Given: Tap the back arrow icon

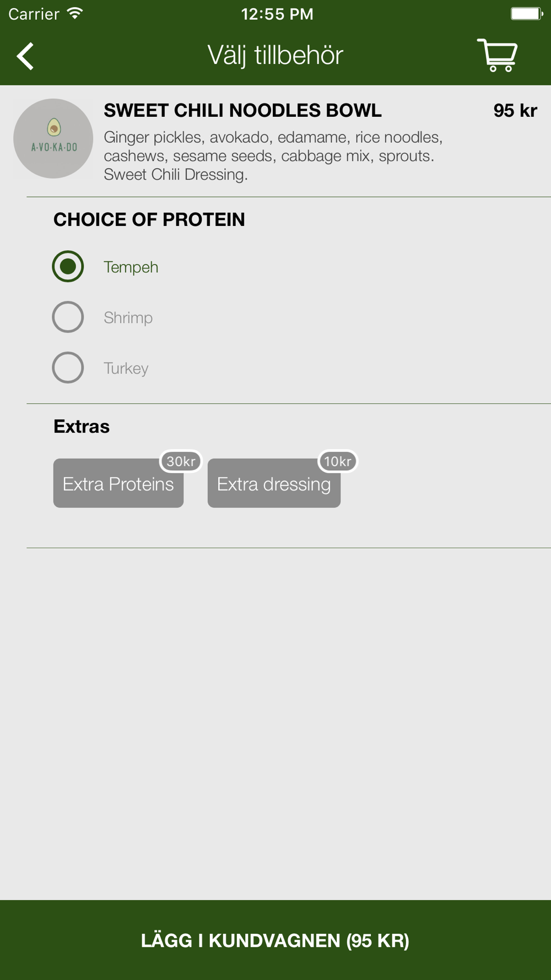Looking at the screenshot, I should pos(25,56).
